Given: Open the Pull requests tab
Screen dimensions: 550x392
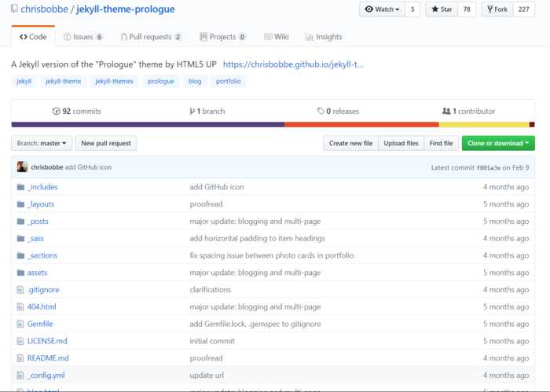Looking at the screenshot, I should tap(151, 36).
